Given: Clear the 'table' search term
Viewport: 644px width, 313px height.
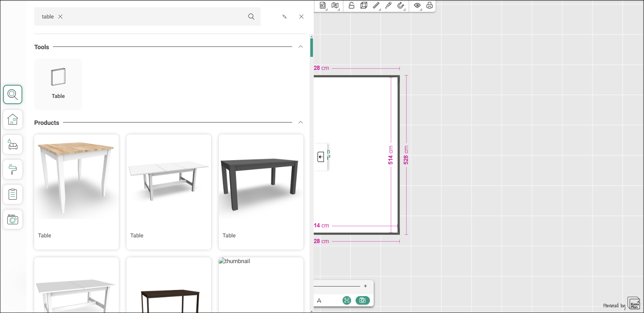Looking at the screenshot, I should (x=60, y=17).
